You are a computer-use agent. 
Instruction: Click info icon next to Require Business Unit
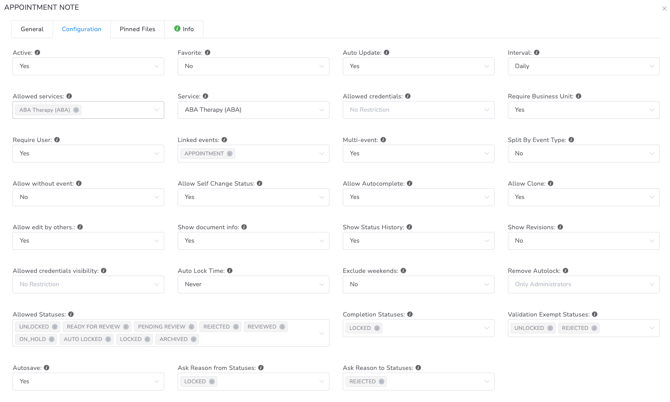(578, 97)
